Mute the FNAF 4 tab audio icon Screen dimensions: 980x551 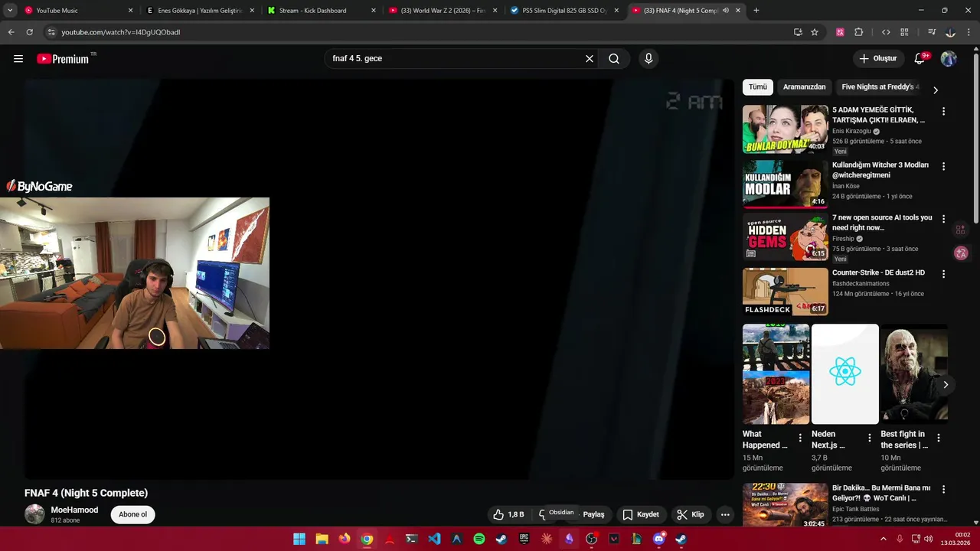point(726,11)
